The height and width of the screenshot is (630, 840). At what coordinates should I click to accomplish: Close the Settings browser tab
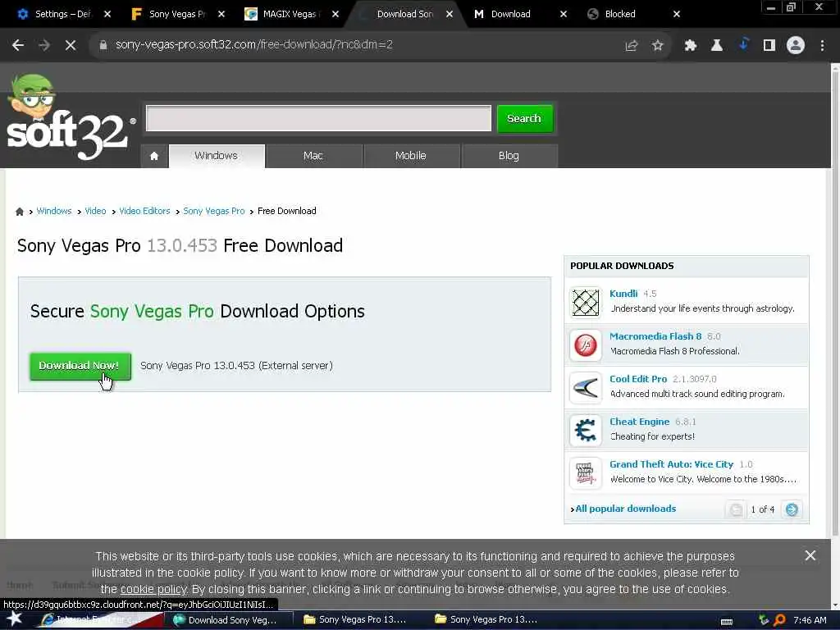[107, 14]
